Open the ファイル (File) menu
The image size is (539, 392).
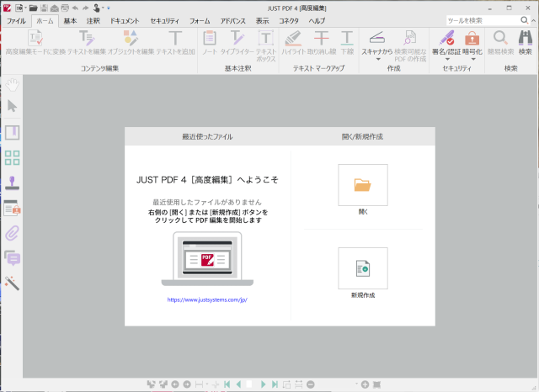click(16, 21)
